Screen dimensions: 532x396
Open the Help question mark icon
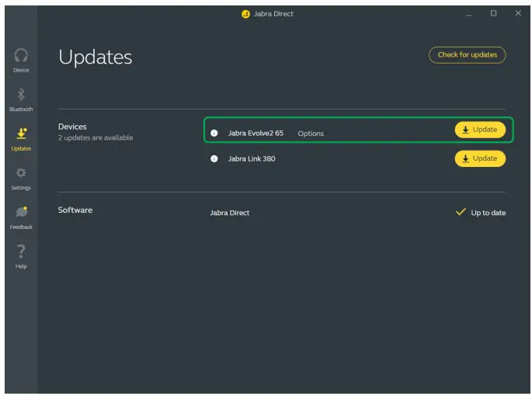pyautogui.click(x=21, y=252)
